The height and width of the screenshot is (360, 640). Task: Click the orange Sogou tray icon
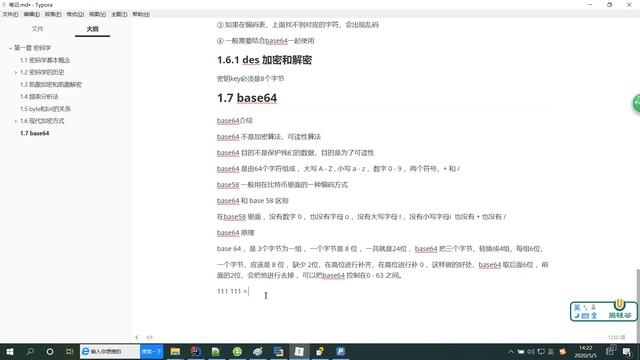tap(563, 351)
